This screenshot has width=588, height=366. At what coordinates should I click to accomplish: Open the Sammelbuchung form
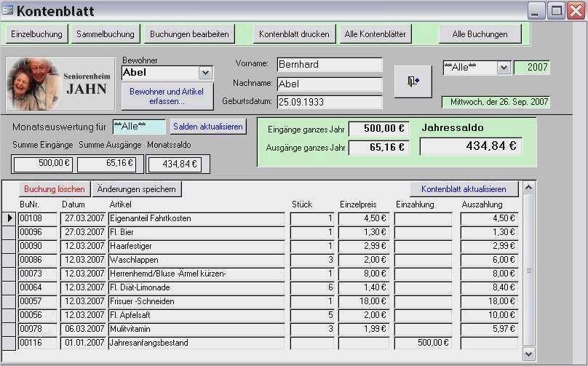(106, 34)
